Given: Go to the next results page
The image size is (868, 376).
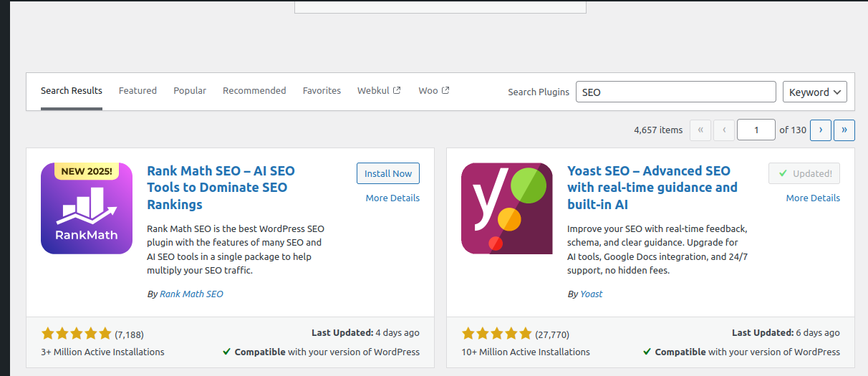Looking at the screenshot, I should pyautogui.click(x=820, y=130).
